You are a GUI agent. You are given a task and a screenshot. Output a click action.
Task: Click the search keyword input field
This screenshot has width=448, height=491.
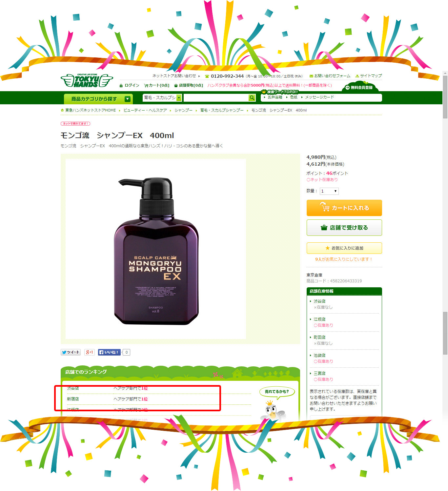tap(216, 98)
